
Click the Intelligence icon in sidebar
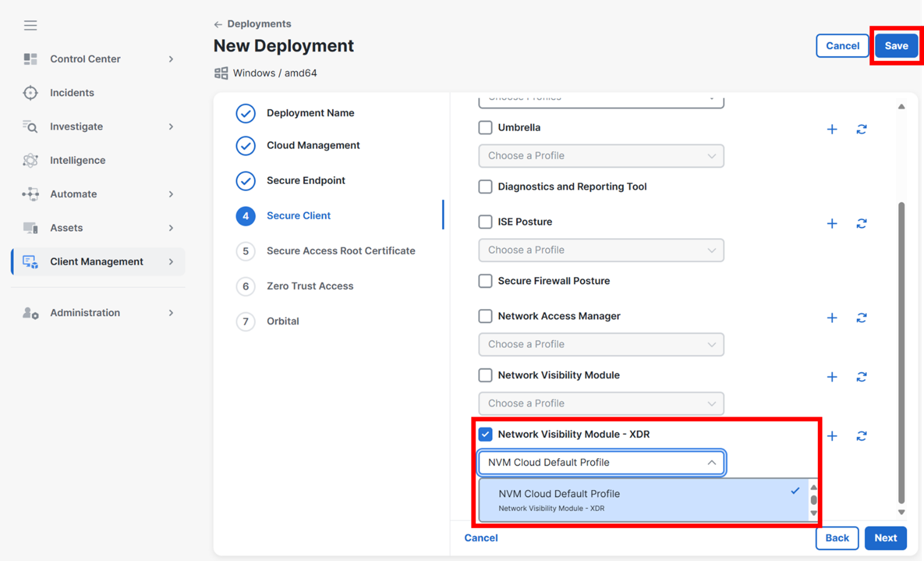pyautogui.click(x=30, y=160)
